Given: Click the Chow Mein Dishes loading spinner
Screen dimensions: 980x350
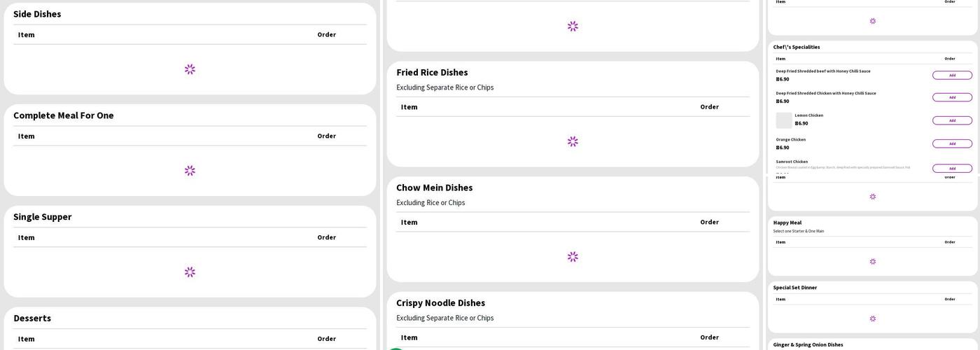Looking at the screenshot, I should coord(573,257).
